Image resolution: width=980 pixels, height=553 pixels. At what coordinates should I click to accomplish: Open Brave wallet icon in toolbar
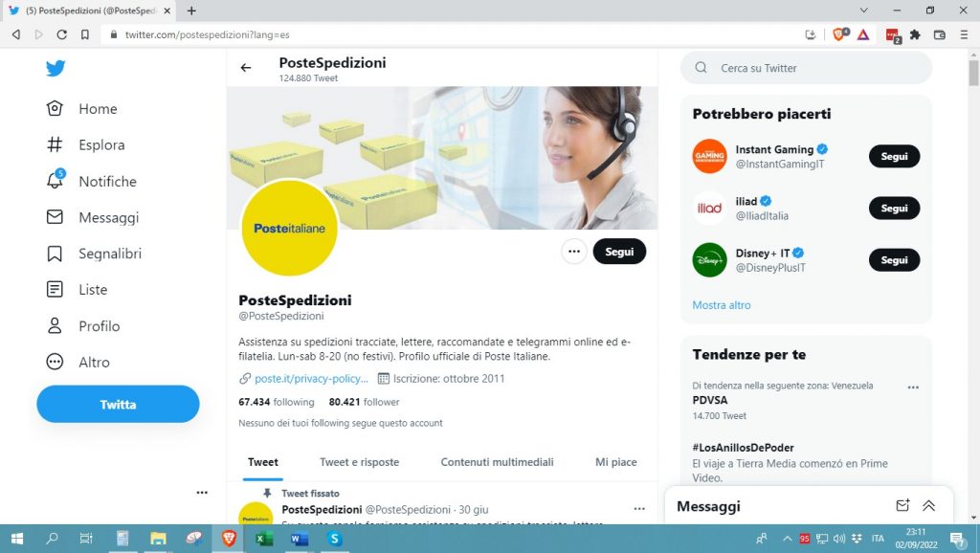click(x=940, y=35)
